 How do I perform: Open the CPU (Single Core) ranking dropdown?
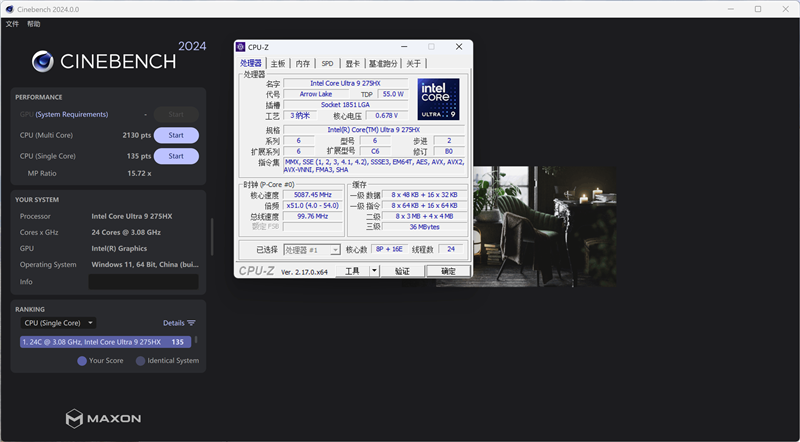[x=58, y=323]
